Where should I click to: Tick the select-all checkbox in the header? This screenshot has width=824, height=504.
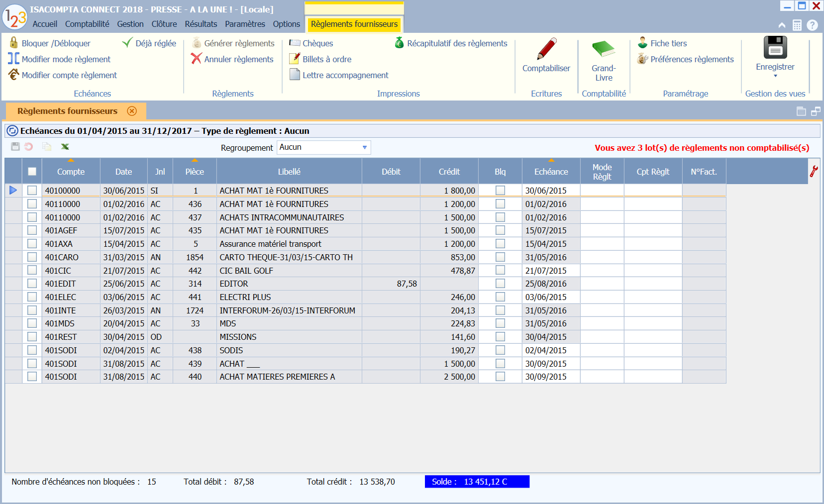(32, 171)
